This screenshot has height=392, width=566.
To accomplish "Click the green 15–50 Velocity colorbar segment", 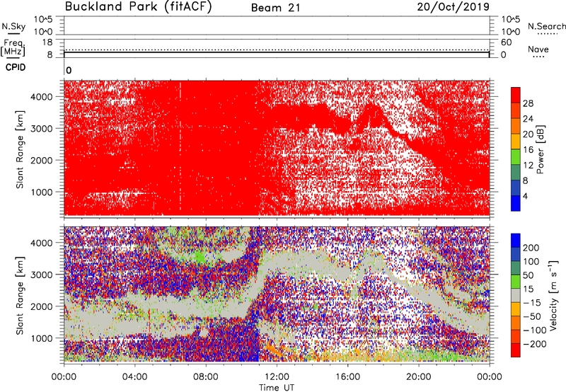I will click(516, 282).
